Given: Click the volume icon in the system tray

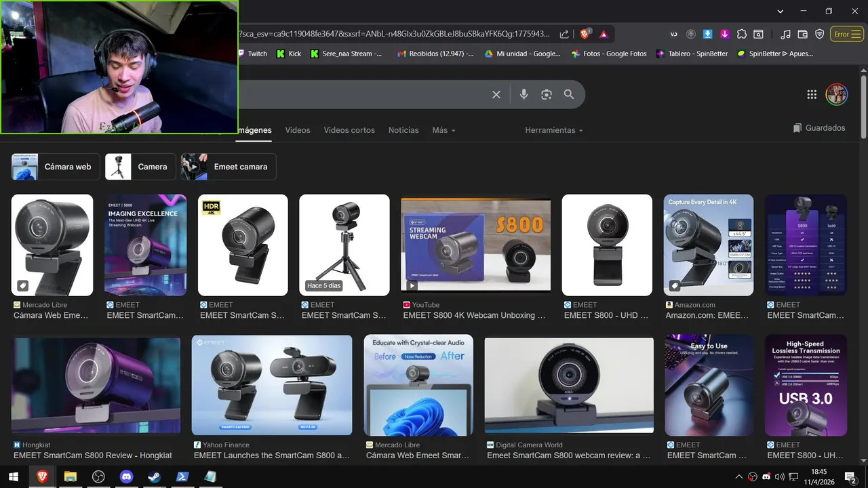Looking at the screenshot, I should (x=779, y=476).
